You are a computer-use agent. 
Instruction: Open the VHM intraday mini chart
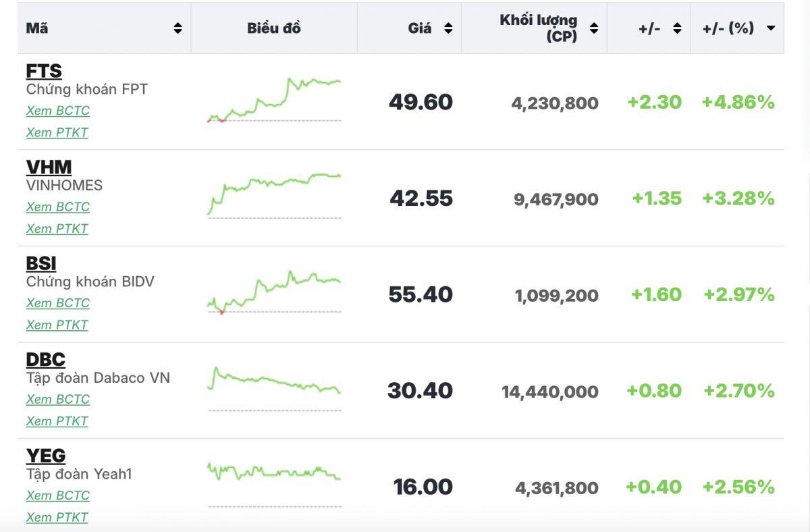(x=274, y=196)
